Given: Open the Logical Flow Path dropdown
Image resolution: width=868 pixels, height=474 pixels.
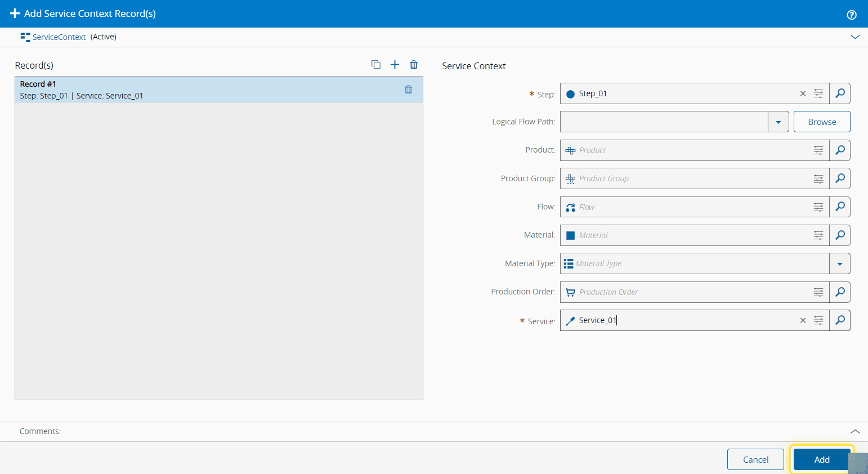Looking at the screenshot, I should click(x=778, y=122).
